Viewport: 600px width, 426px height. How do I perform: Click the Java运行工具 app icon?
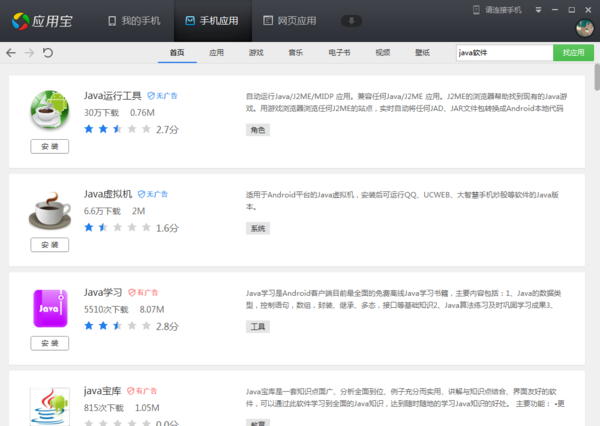50,110
